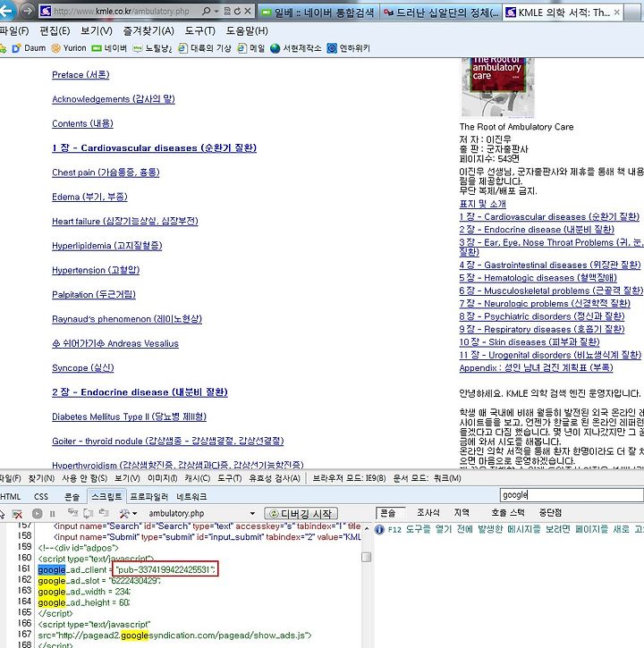The image size is (644, 648).
Task: Click the clear browser cache icon
Action: coord(17,514)
